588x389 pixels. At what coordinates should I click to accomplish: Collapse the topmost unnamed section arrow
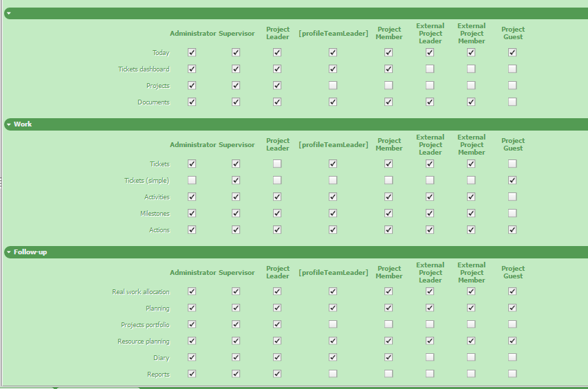[x=8, y=13]
